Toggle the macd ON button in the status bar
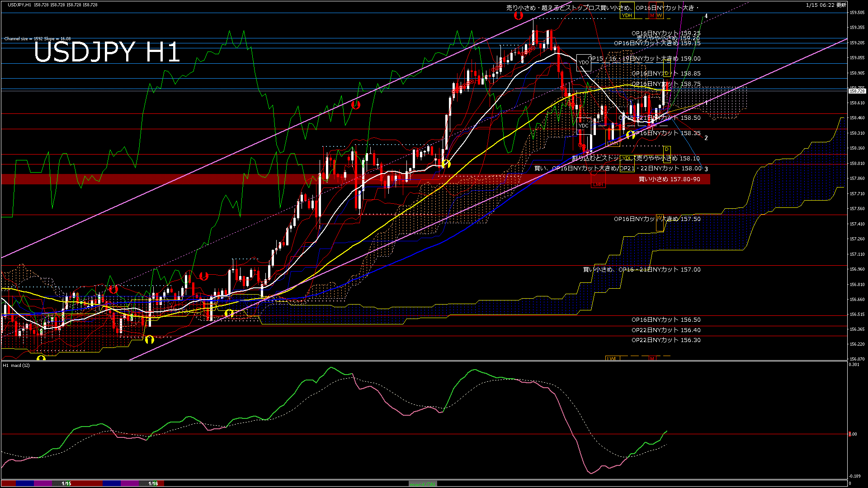868x488 pixels. click(x=423, y=483)
